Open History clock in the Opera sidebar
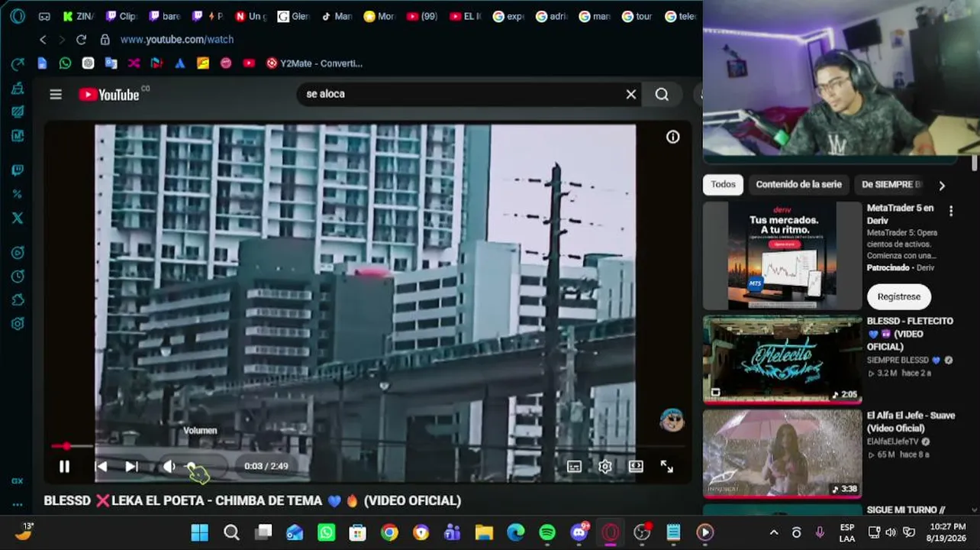The height and width of the screenshot is (550, 980). tap(18, 276)
